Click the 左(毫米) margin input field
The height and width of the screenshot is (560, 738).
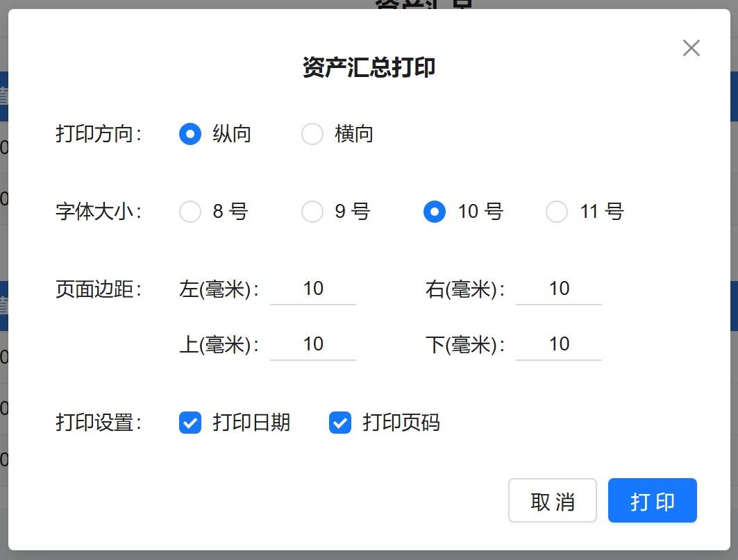coord(313,289)
